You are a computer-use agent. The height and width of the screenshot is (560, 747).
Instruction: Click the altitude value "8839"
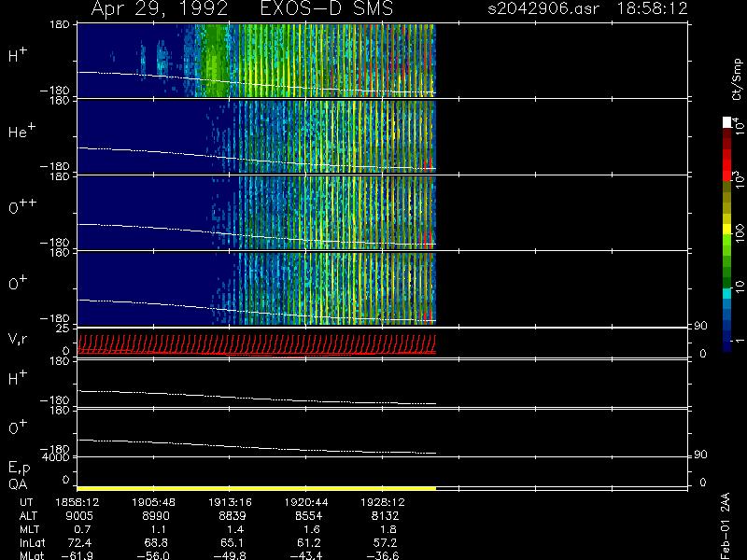click(233, 516)
